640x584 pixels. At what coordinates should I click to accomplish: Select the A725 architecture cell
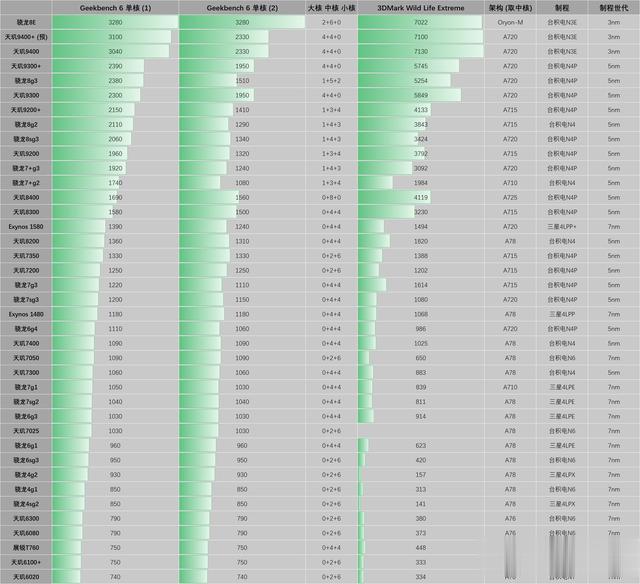(510, 198)
